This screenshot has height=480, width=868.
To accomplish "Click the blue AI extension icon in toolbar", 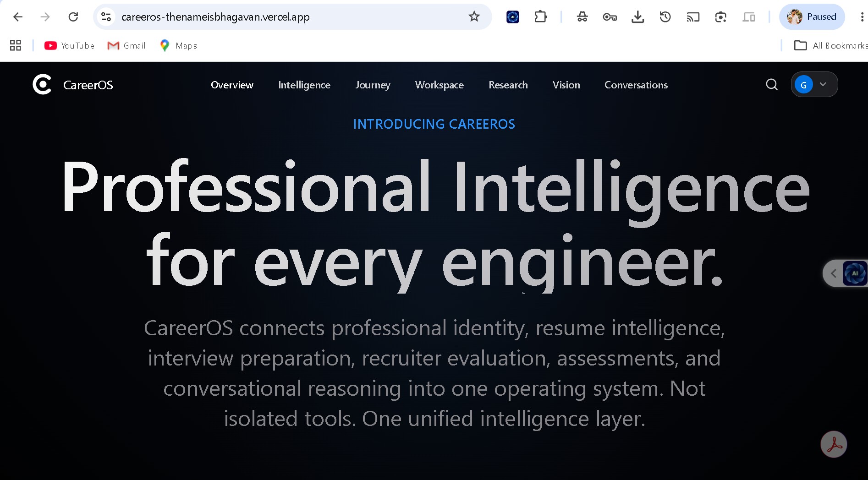I will coord(513,17).
